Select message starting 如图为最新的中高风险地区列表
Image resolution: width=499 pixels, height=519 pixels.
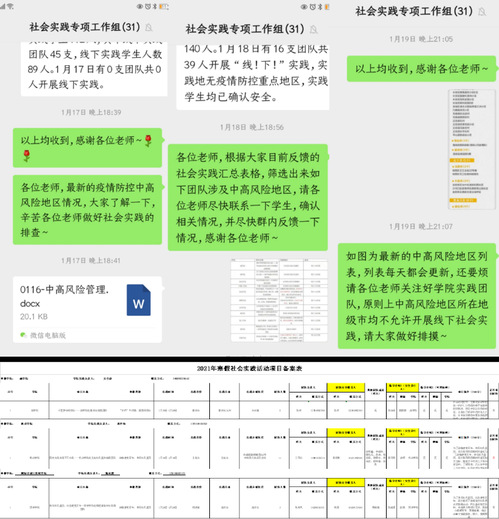point(417,296)
